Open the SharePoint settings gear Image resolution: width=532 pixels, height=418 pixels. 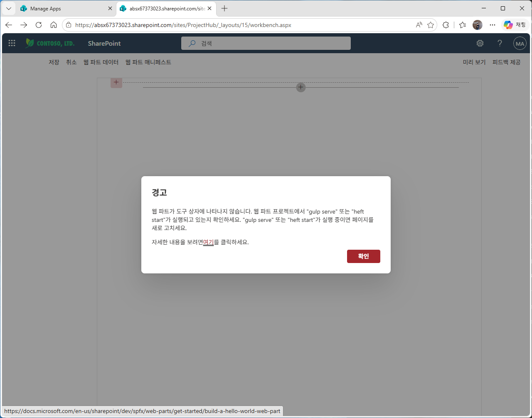click(x=480, y=43)
